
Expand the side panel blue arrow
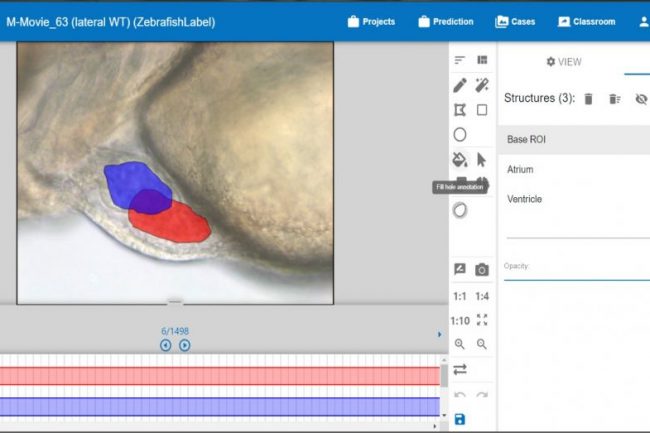pos(439,334)
